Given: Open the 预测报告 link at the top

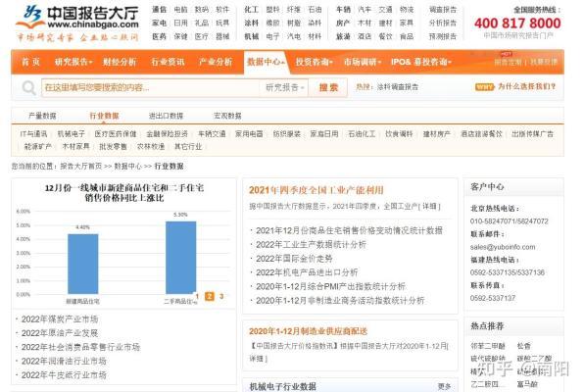Looking at the screenshot, I should 443,36.
